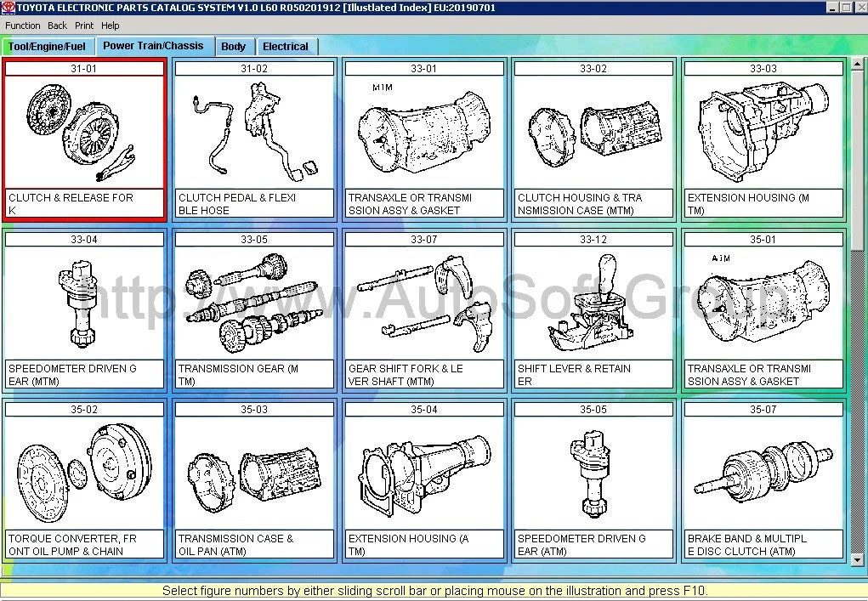Select the clutch pedal & flexible hose figure
This screenshot has height=601, width=868.
[x=253, y=132]
